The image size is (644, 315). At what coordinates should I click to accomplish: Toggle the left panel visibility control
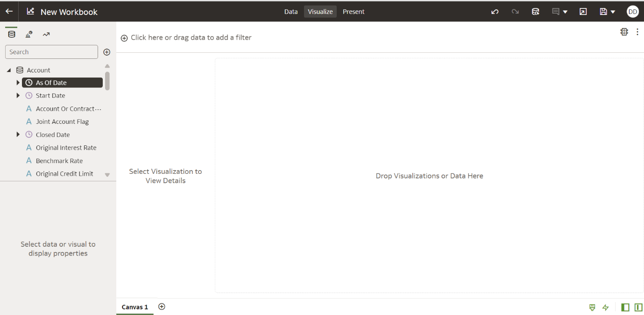[x=625, y=307]
